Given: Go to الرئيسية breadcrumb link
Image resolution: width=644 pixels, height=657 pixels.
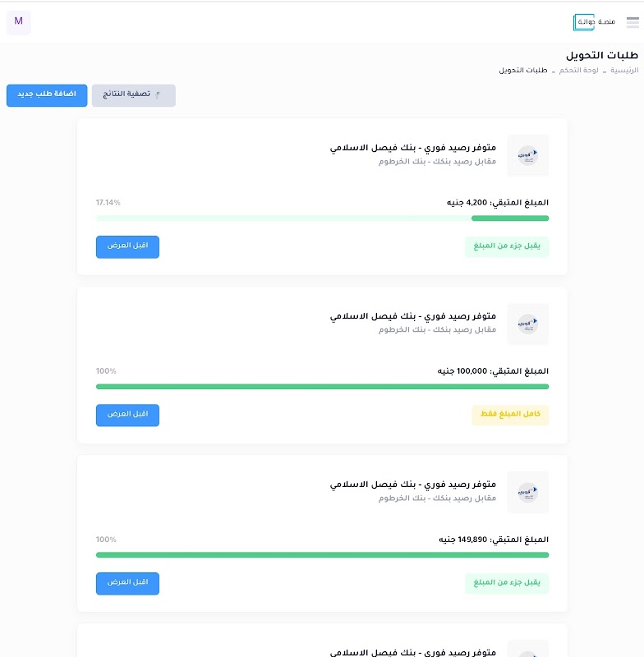Looking at the screenshot, I should pyautogui.click(x=624, y=71).
